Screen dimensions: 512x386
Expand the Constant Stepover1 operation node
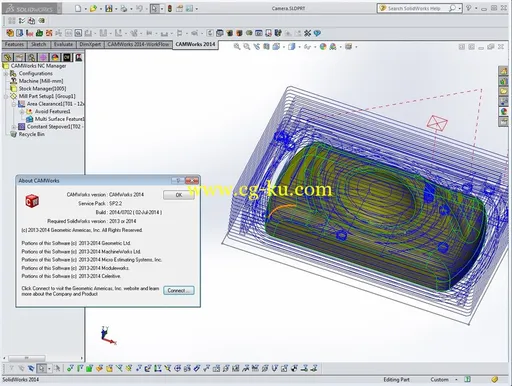point(13,127)
